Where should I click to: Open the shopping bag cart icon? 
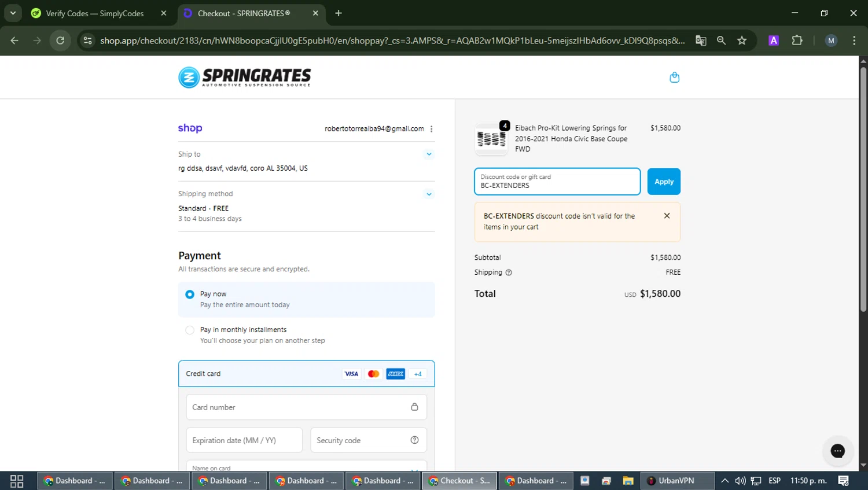(x=674, y=78)
